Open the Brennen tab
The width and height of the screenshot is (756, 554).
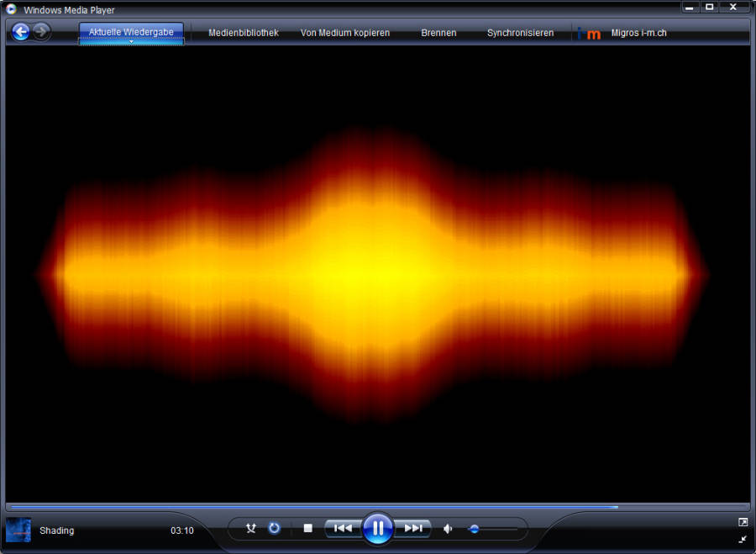pyautogui.click(x=438, y=34)
